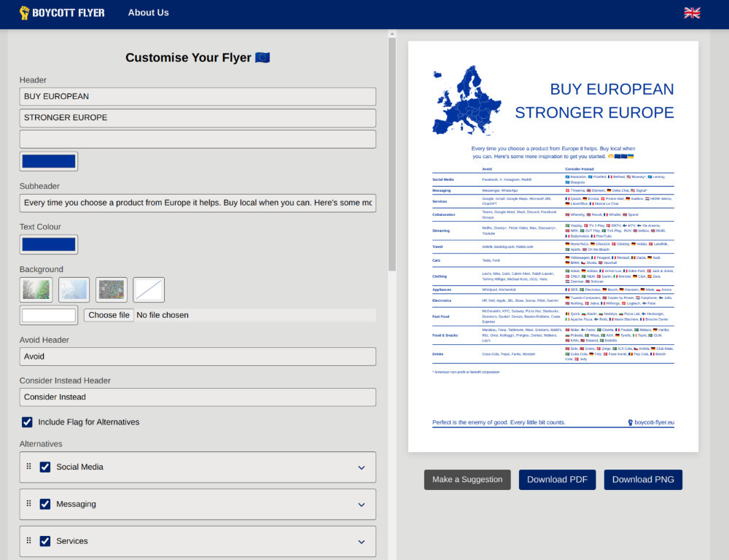Click the Boycott Flyer fist logo
The height and width of the screenshot is (560, 729).
click(x=24, y=12)
